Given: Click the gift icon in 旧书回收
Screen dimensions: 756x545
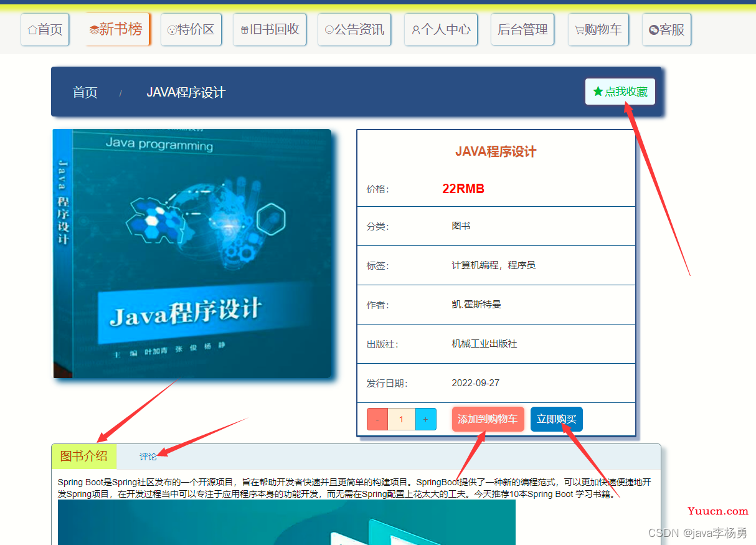Looking at the screenshot, I should pos(245,30).
